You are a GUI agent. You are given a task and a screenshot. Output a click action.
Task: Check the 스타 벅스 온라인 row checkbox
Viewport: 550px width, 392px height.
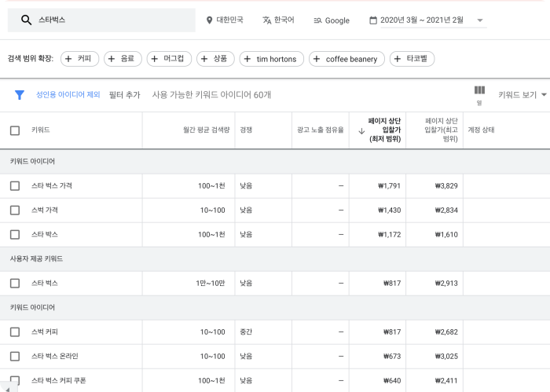click(x=15, y=356)
